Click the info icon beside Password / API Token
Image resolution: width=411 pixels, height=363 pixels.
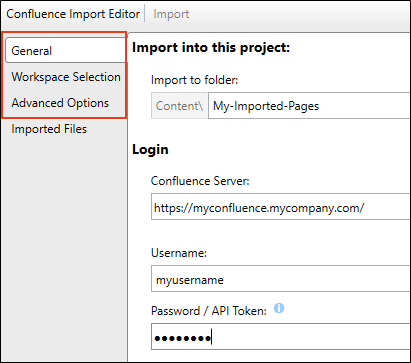pos(279,308)
